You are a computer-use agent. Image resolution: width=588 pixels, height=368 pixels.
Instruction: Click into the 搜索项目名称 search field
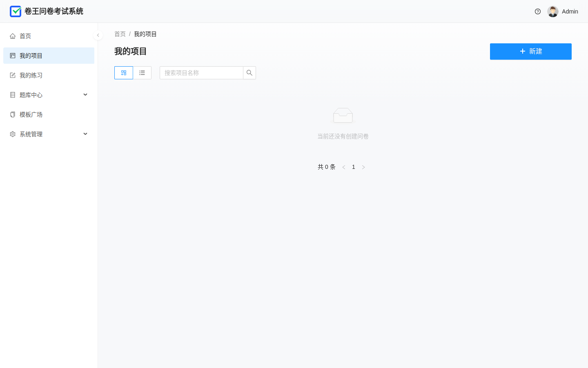click(x=201, y=73)
